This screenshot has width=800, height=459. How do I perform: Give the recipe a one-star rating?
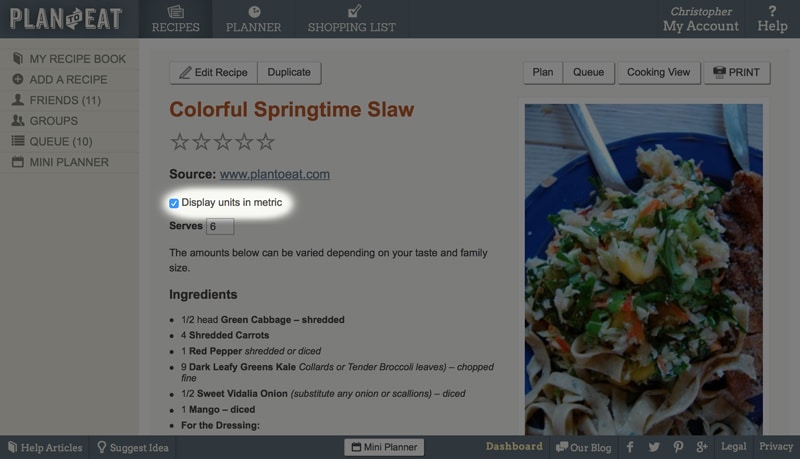(180, 142)
